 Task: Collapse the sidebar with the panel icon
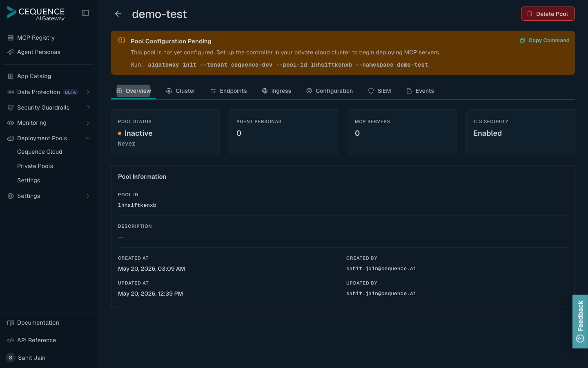(85, 13)
